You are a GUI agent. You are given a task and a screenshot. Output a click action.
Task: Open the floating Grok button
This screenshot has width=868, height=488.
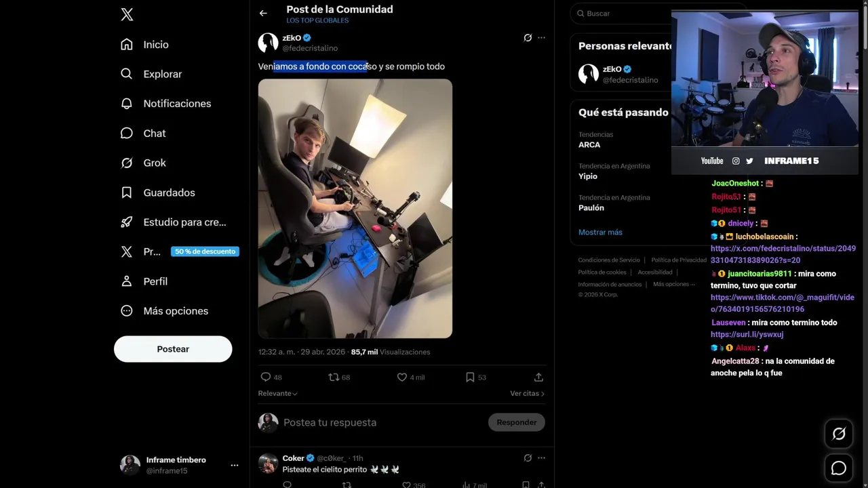(x=839, y=434)
